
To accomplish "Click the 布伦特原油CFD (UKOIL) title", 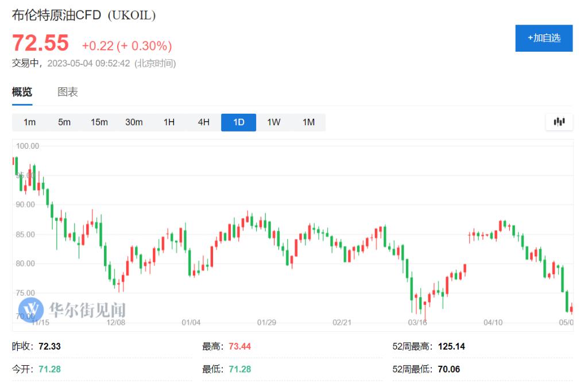I will coord(84,16).
